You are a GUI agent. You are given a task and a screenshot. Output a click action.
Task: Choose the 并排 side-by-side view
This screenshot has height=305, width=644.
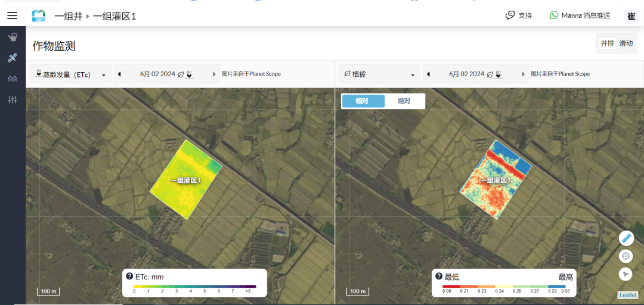607,43
